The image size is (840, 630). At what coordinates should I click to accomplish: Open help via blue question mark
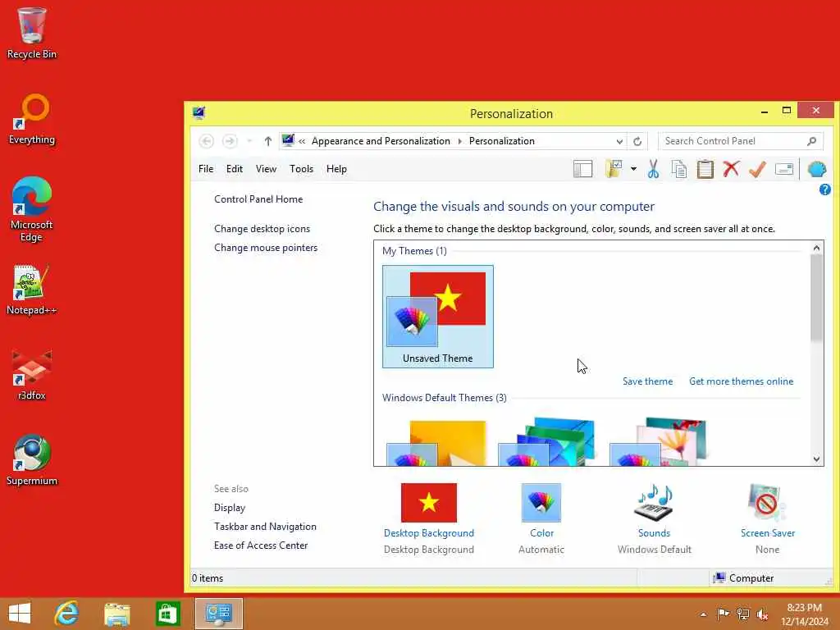click(824, 189)
